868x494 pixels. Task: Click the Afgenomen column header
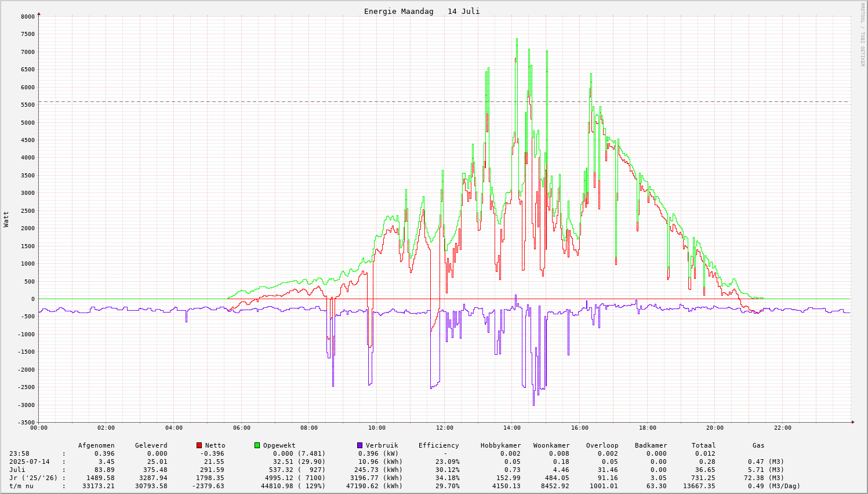tap(96, 445)
